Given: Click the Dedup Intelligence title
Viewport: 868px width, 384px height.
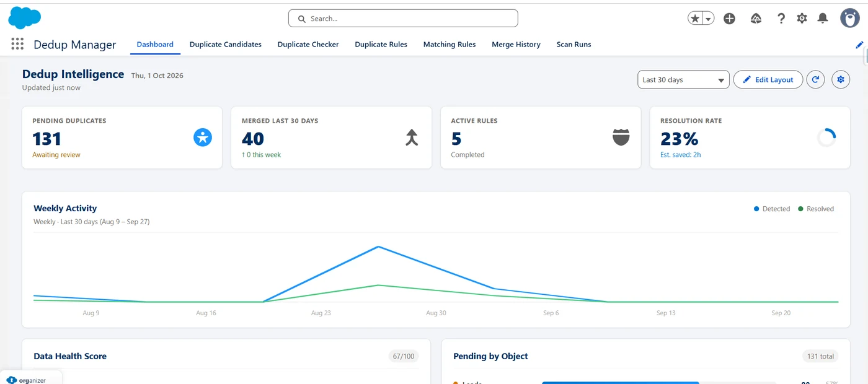Looking at the screenshot, I should [73, 74].
